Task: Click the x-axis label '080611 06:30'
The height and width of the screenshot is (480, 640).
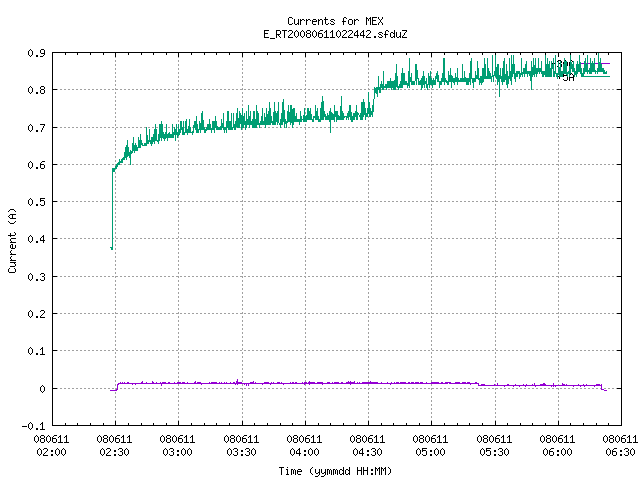Action: [620, 446]
